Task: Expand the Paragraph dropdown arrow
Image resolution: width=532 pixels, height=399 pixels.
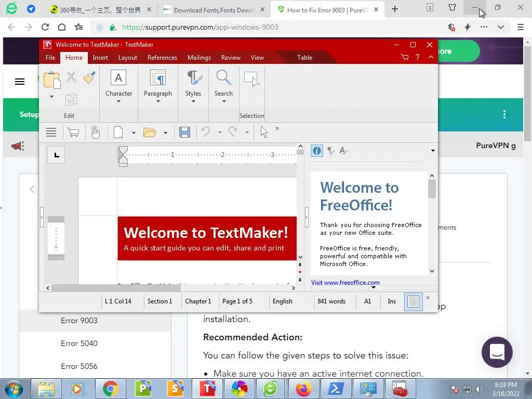Action: [x=158, y=101]
